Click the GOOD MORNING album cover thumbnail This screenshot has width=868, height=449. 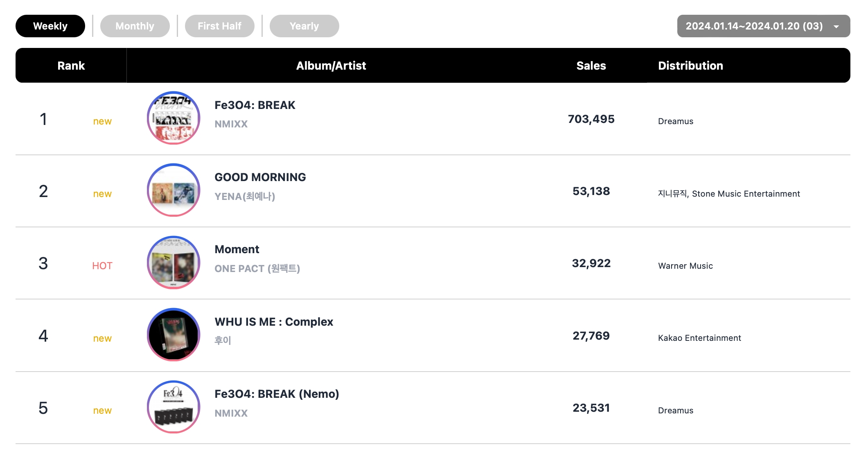point(174,190)
